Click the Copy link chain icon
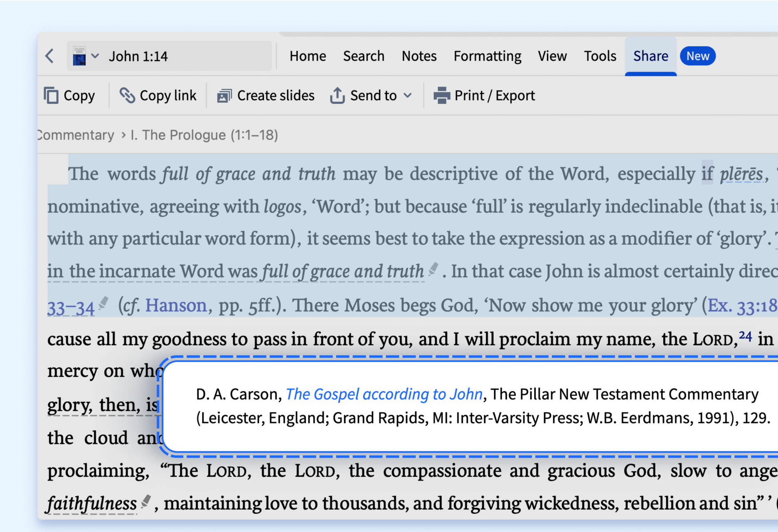This screenshot has height=532, width=778. (127, 96)
